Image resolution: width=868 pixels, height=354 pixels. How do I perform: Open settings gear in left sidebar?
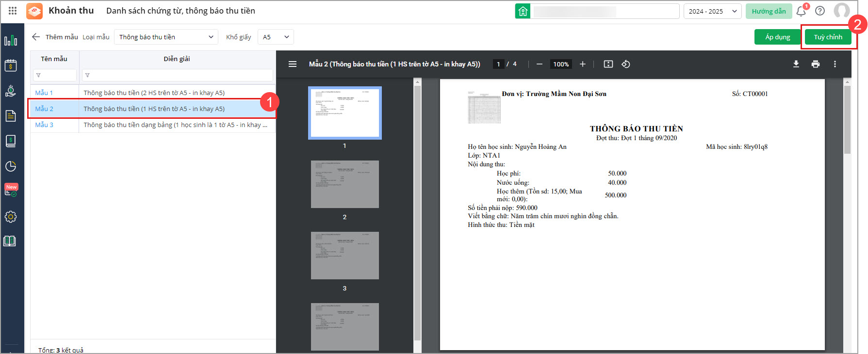click(x=11, y=217)
